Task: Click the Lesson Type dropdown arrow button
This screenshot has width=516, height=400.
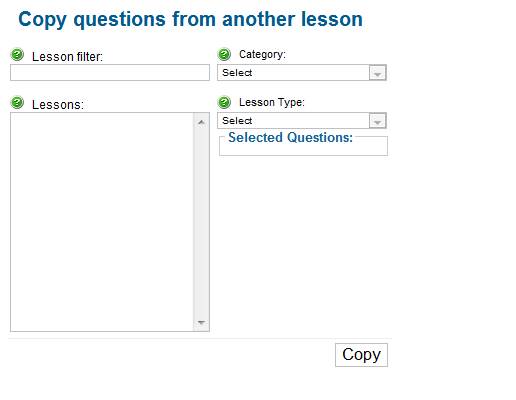Action: pos(377,121)
